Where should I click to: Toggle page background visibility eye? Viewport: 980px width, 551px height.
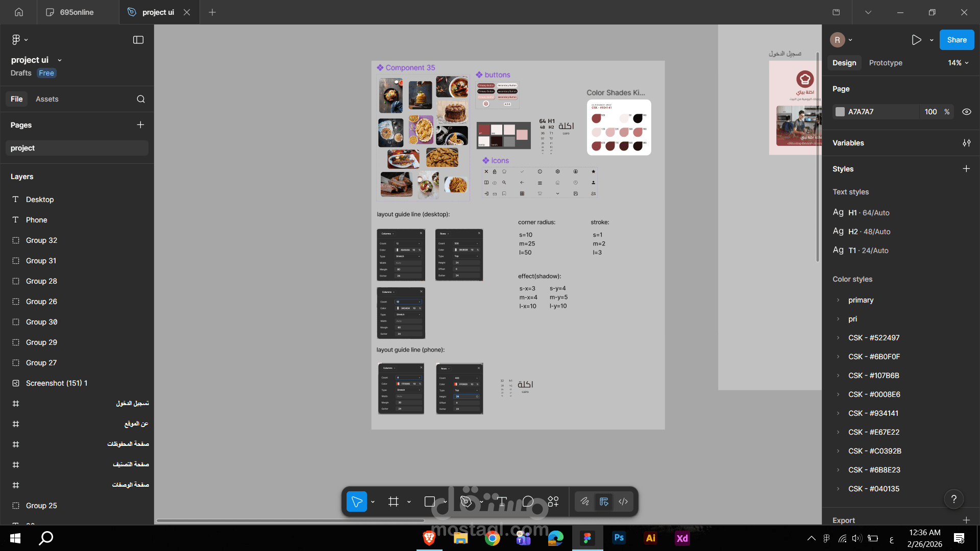coord(966,112)
